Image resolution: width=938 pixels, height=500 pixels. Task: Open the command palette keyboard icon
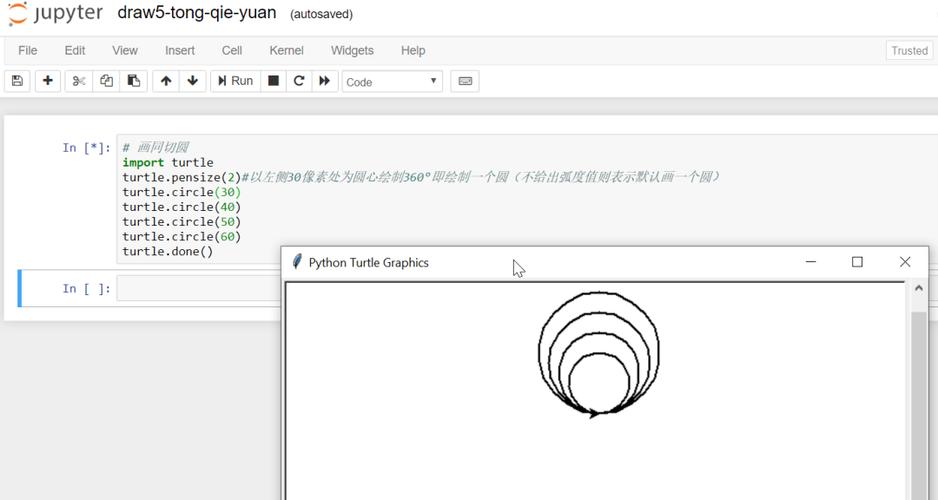point(465,81)
